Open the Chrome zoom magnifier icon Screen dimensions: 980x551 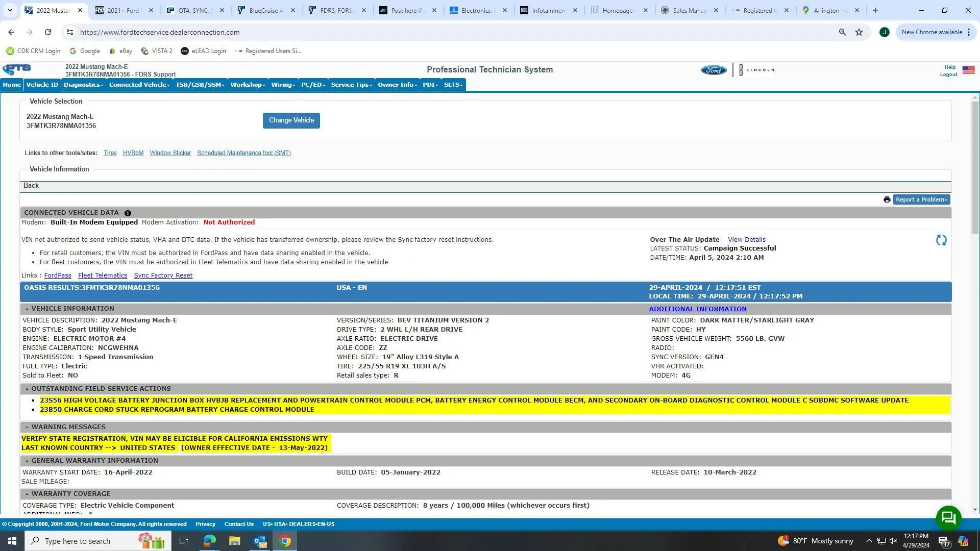tap(842, 32)
